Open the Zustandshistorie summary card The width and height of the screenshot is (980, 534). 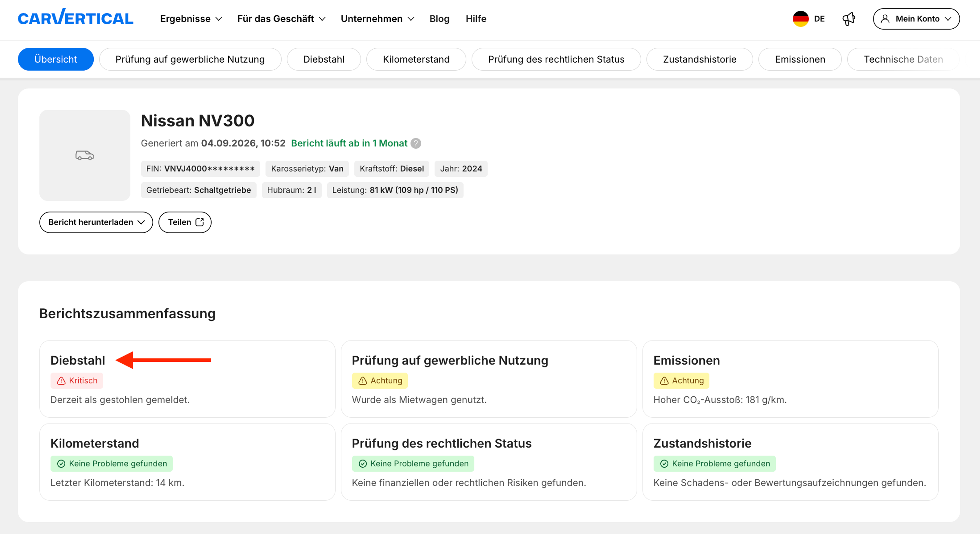pos(790,462)
